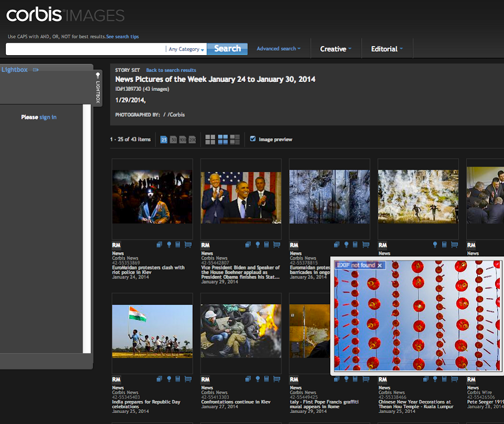Open 'EuroMaidan protesters clash with riot police' caption

[148, 270]
